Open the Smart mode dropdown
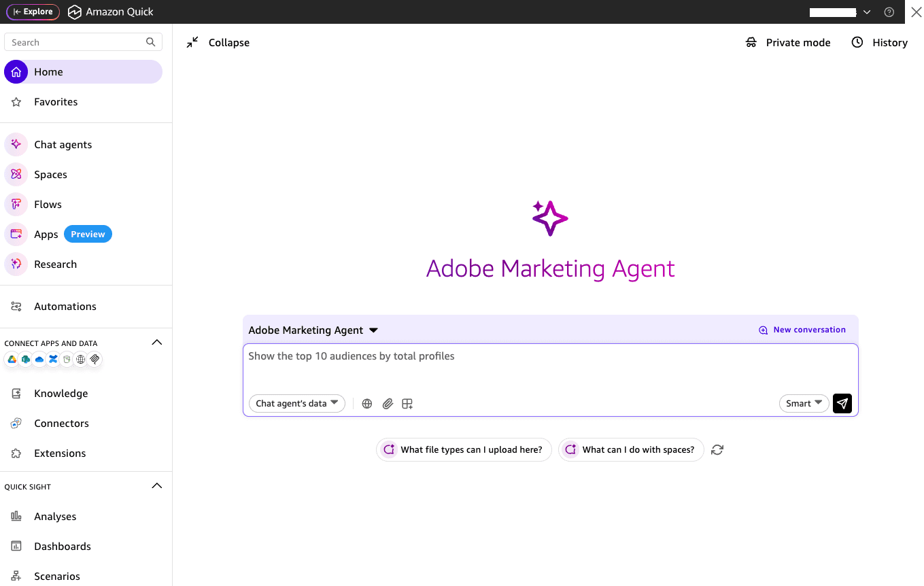 click(x=804, y=404)
